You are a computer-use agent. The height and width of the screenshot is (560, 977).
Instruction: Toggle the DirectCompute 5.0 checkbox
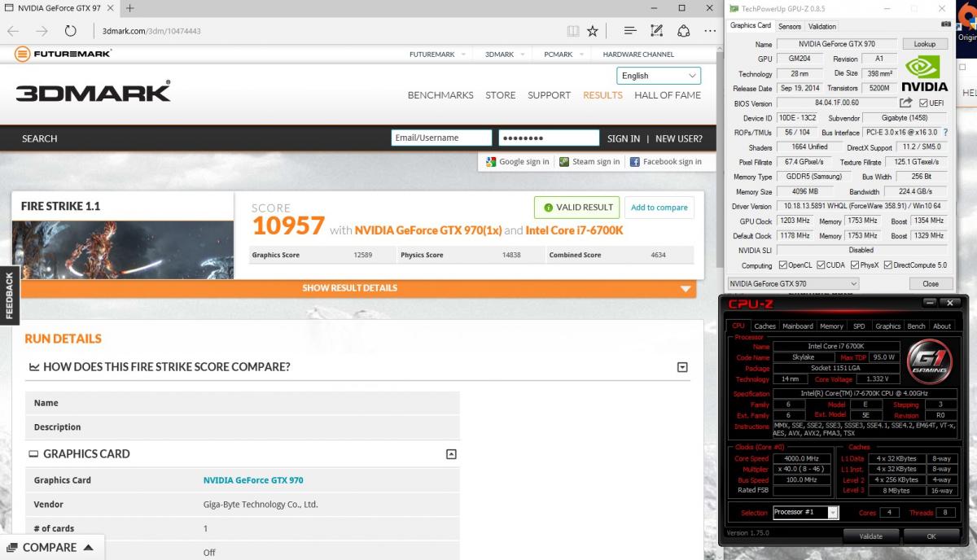coord(887,265)
